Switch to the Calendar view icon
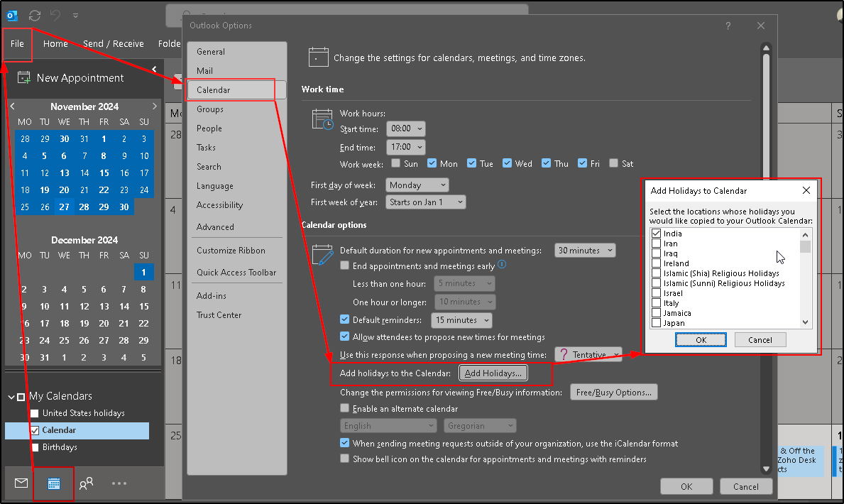Screen dimensions: 844x504 click(54, 483)
